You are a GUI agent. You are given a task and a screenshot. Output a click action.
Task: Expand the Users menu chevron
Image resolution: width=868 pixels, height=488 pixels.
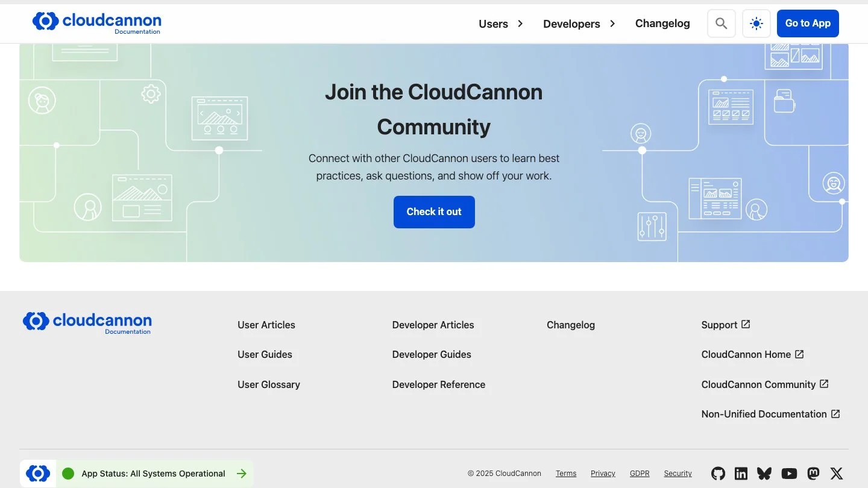pos(520,23)
